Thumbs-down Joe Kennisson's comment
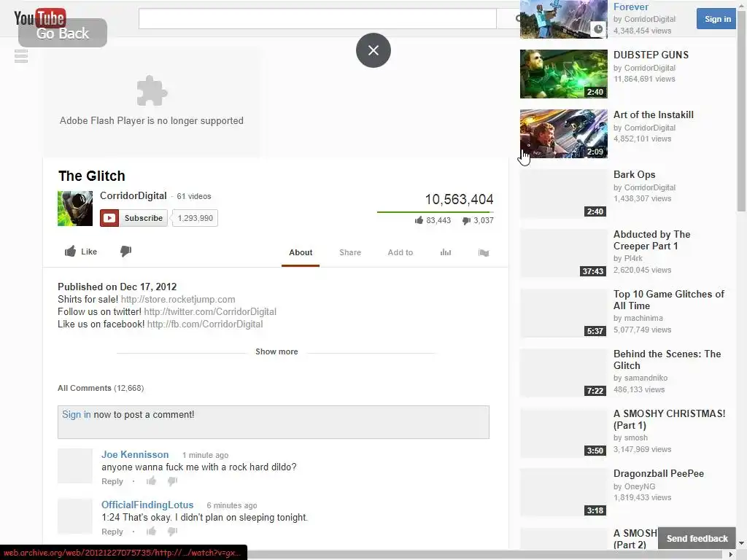The height and width of the screenshot is (560, 747). tap(172, 481)
